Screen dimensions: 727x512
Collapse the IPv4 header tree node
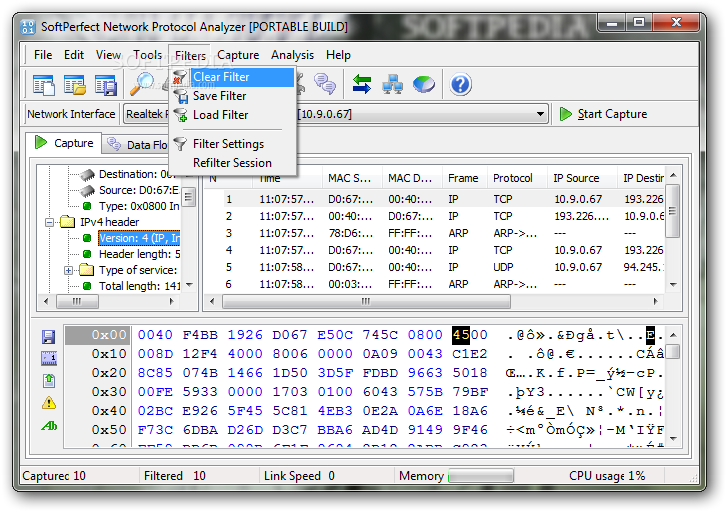(x=49, y=222)
